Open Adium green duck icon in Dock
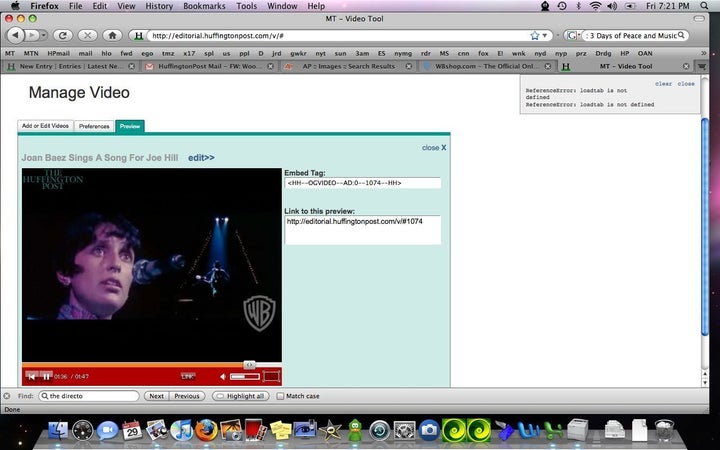Viewport: 720px width, 450px height. click(355, 431)
